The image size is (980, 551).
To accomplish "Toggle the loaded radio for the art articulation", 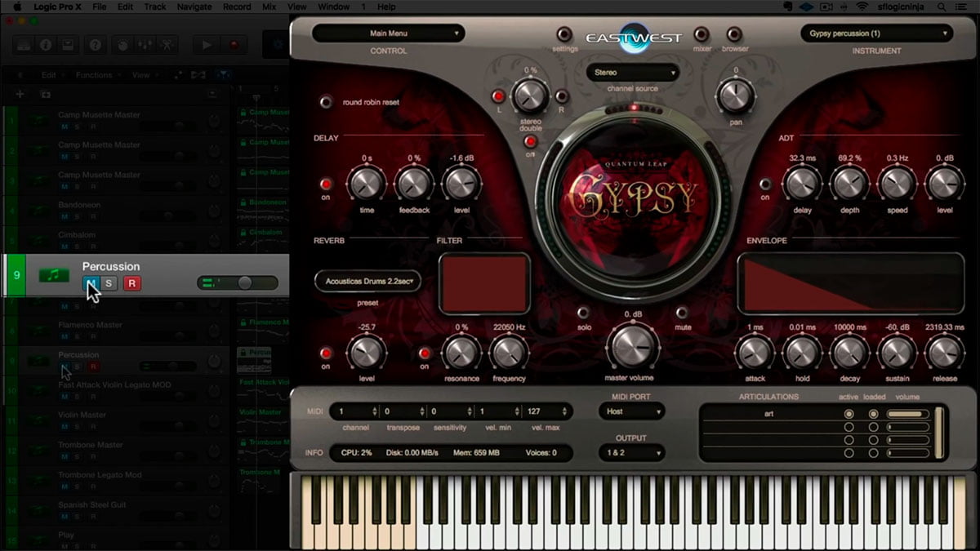I will [874, 414].
